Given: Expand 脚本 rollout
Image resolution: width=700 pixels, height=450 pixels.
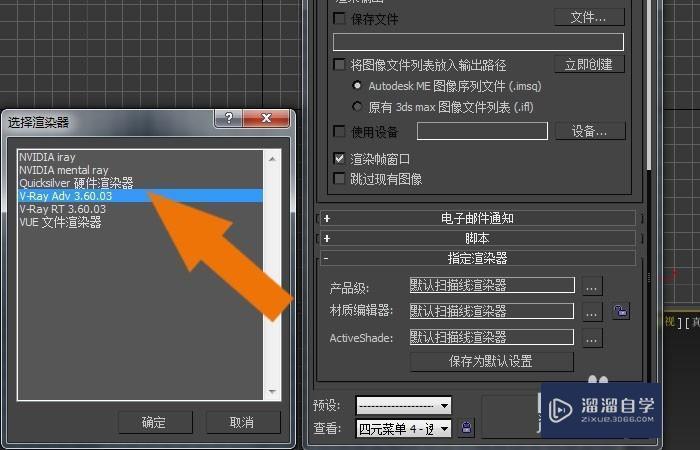Looking at the screenshot, I should pos(478,238).
